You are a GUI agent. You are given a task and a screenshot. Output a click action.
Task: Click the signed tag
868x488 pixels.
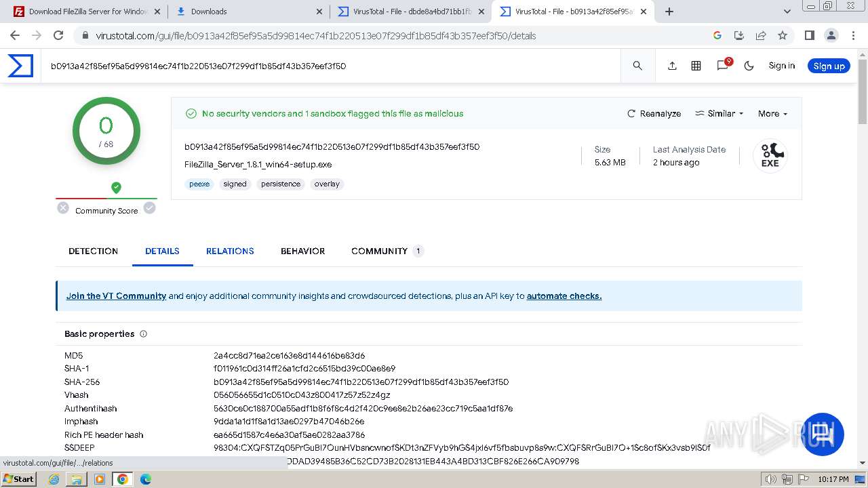(x=235, y=184)
